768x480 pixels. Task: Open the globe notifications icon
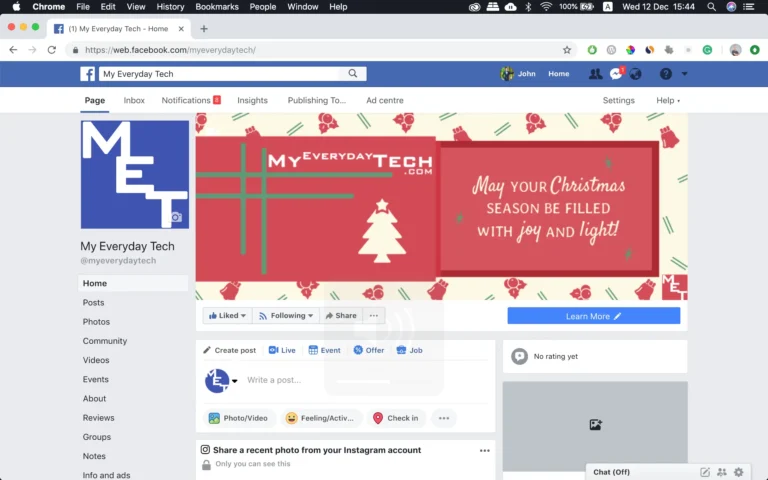pos(635,74)
